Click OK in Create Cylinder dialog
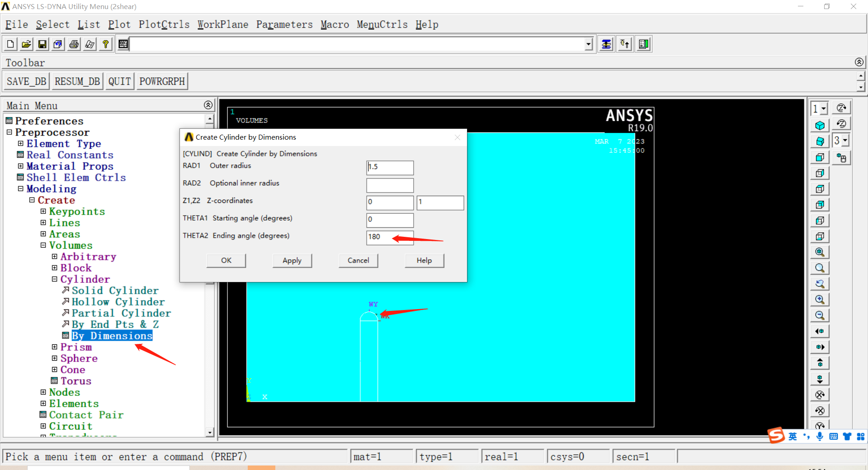The height and width of the screenshot is (470, 868). (x=226, y=260)
